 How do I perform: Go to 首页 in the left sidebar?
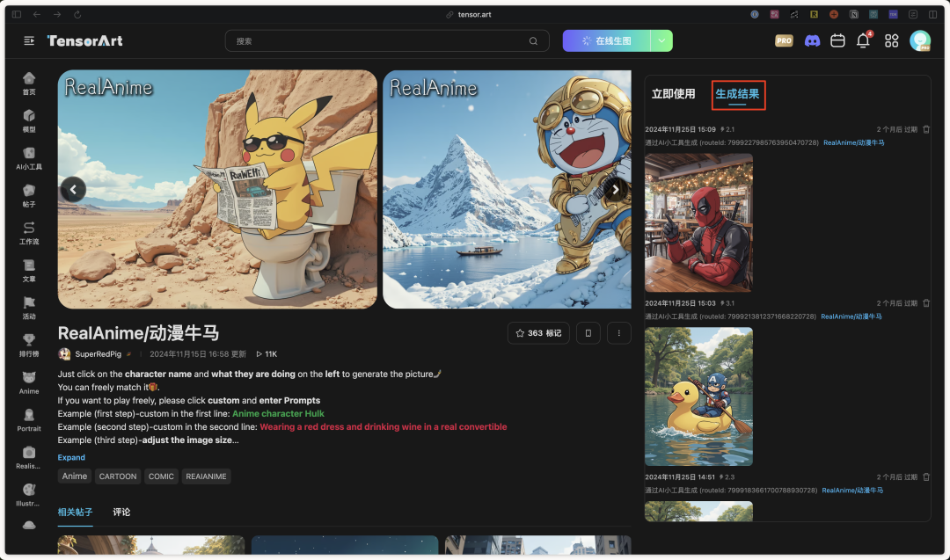tap(28, 84)
